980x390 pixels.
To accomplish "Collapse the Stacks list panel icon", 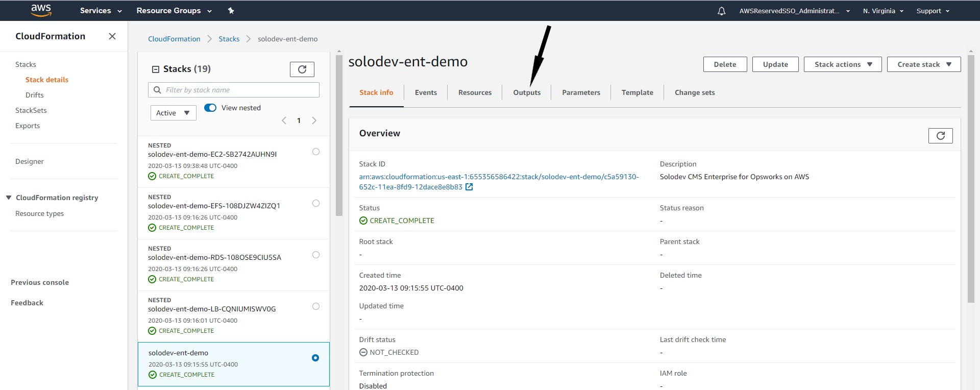I will click(156, 69).
